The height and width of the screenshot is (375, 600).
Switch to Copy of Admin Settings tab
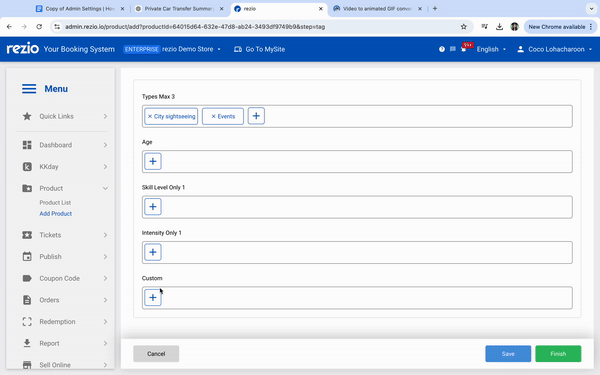coord(80,9)
